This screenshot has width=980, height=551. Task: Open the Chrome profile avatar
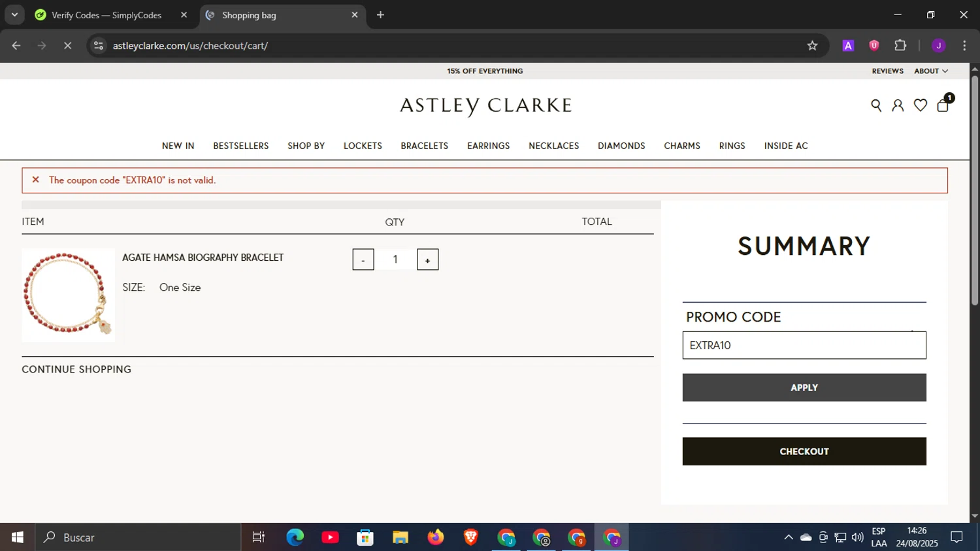tap(939, 46)
